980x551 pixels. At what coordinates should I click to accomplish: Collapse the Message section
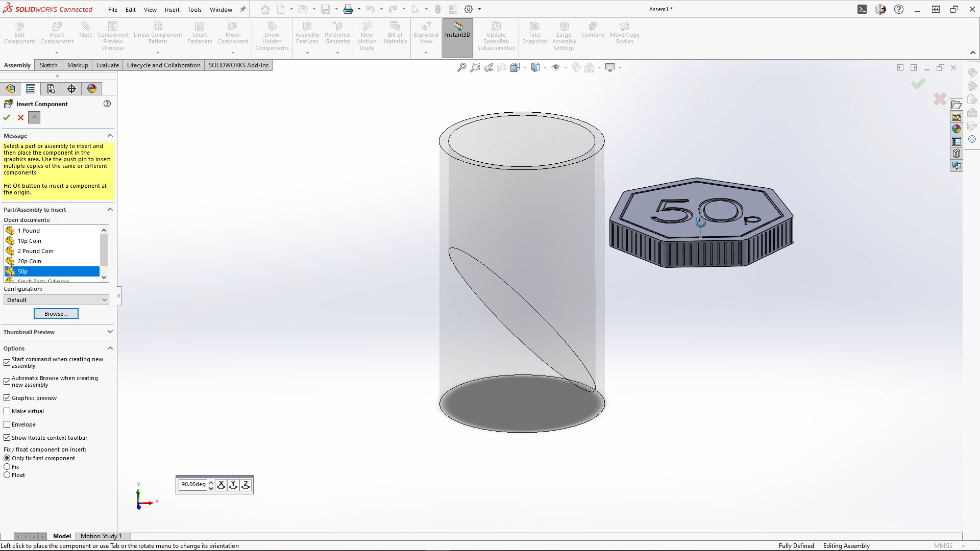coord(110,136)
